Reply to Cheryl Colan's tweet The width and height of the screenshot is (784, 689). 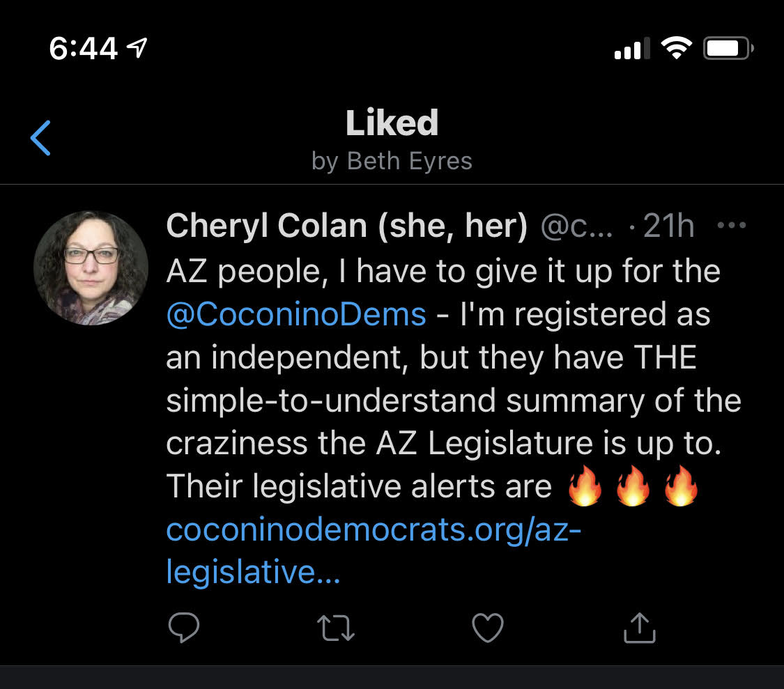tap(184, 628)
